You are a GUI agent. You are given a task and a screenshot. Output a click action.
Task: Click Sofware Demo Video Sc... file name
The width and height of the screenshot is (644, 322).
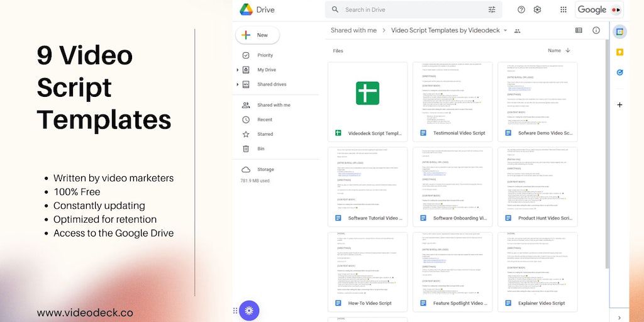pos(545,133)
